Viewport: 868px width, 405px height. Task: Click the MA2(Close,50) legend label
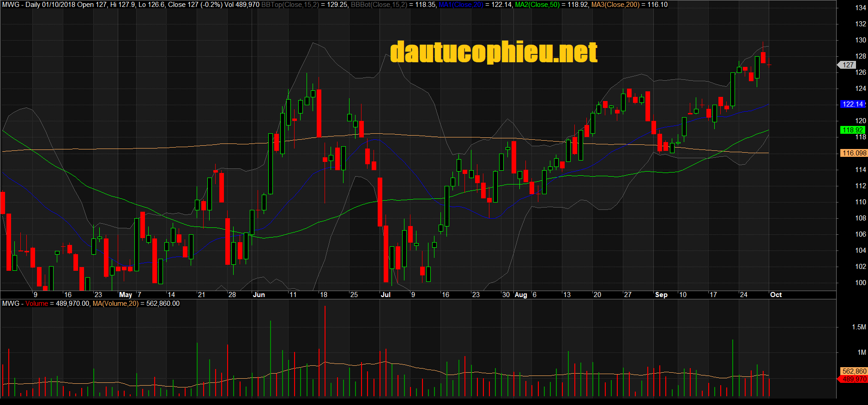coord(537,5)
